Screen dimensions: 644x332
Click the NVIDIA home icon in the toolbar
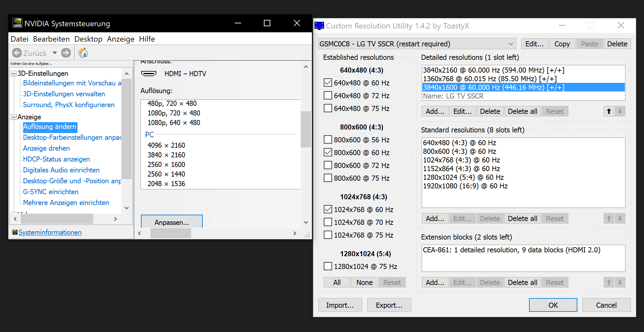click(x=83, y=53)
